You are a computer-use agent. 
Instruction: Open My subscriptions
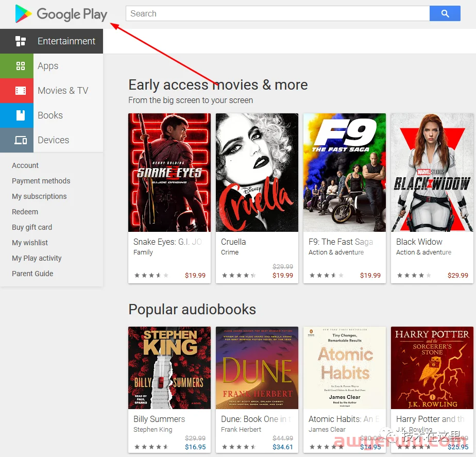pyautogui.click(x=39, y=196)
